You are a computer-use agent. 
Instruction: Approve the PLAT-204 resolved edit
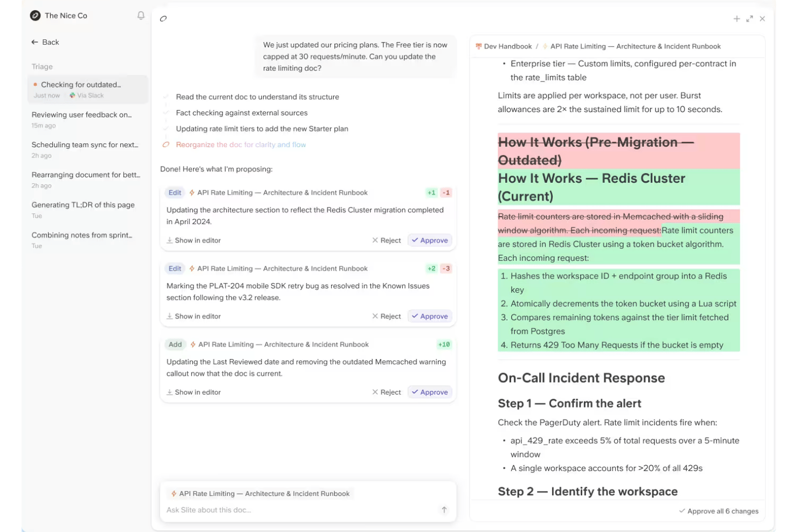point(430,316)
